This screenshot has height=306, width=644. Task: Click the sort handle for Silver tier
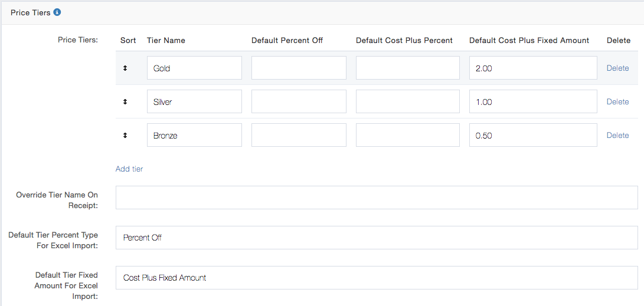(125, 102)
